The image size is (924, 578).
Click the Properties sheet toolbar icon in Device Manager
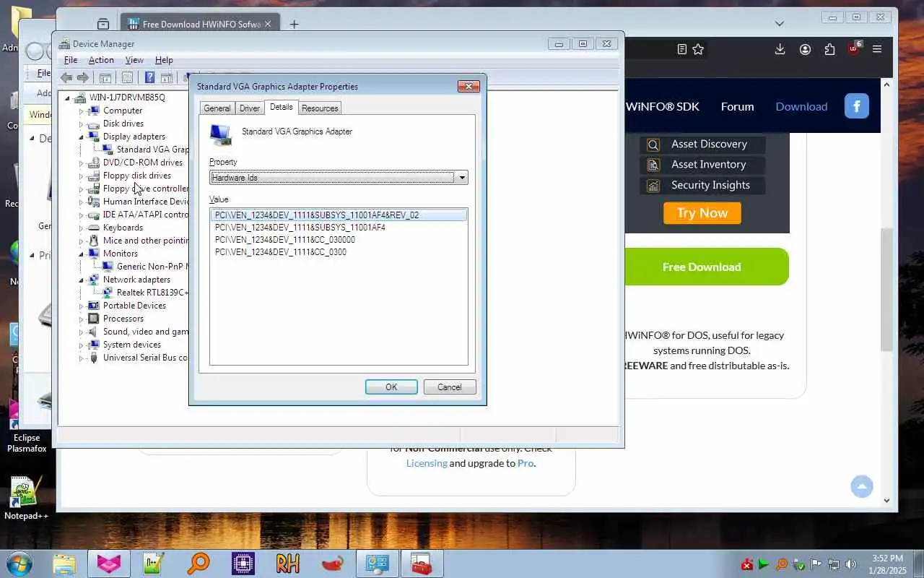pos(127,78)
